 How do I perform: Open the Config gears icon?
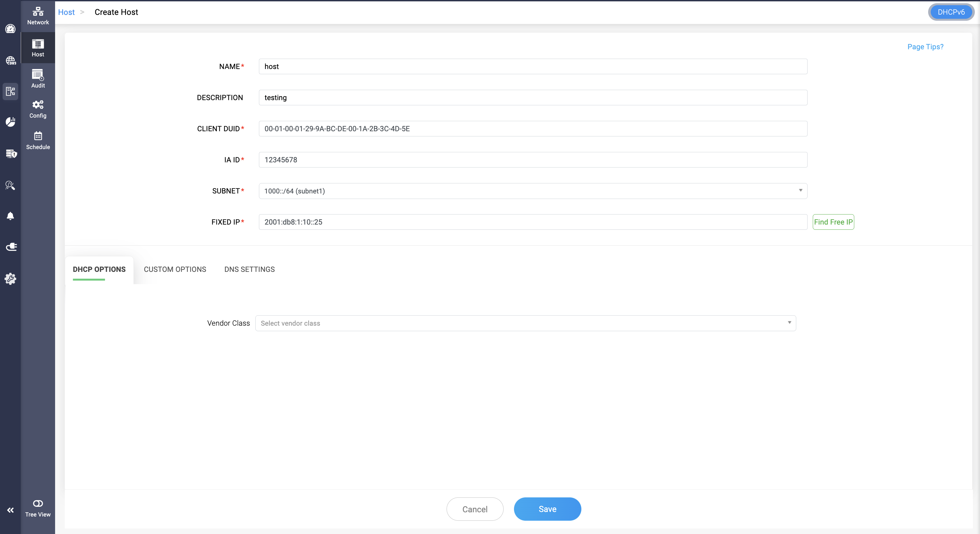tap(38, 109)
